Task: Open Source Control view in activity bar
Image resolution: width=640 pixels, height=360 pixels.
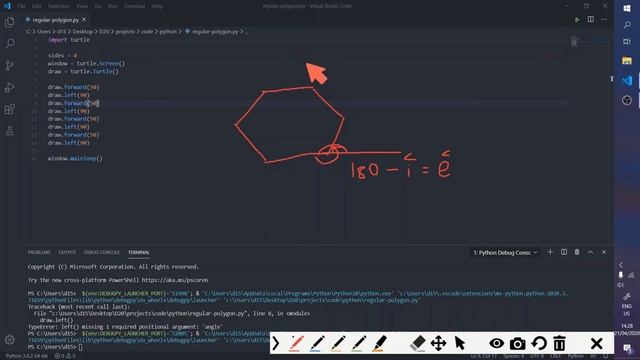Action: pyautogui.click(x=9, y=65)
